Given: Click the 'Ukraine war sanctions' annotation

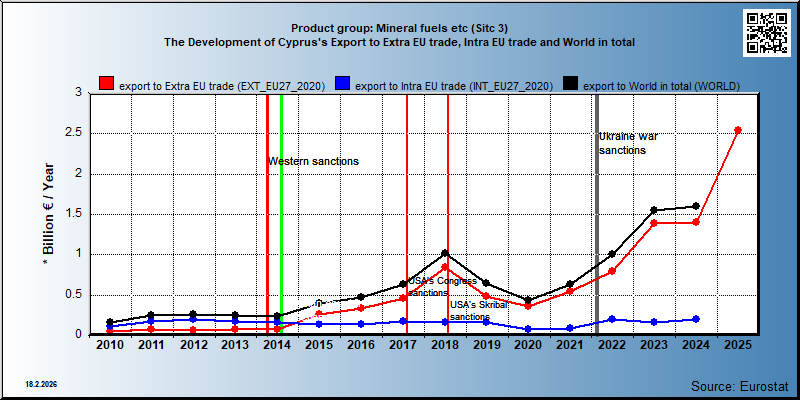Looking at the screenshot, I should [x=628, y=143].
